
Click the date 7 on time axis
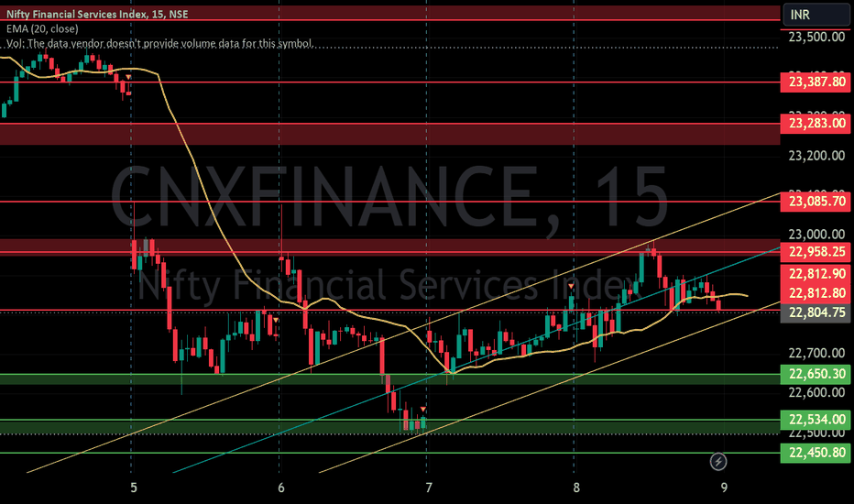[429, 488]
